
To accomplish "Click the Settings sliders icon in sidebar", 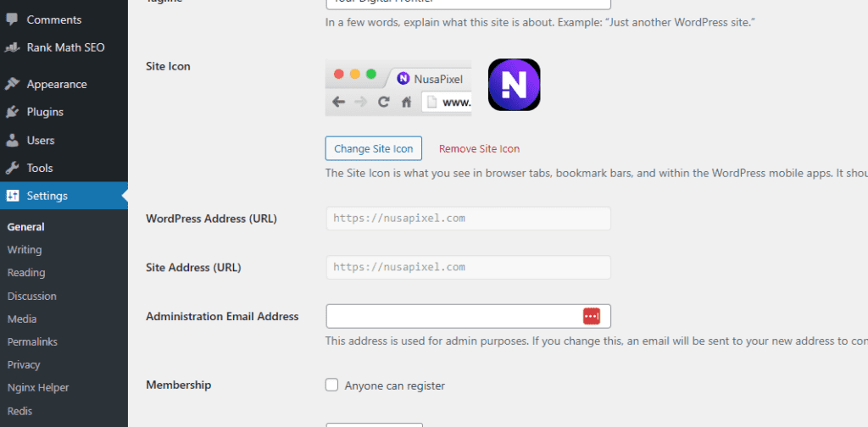I will click(x=12, y=196).
